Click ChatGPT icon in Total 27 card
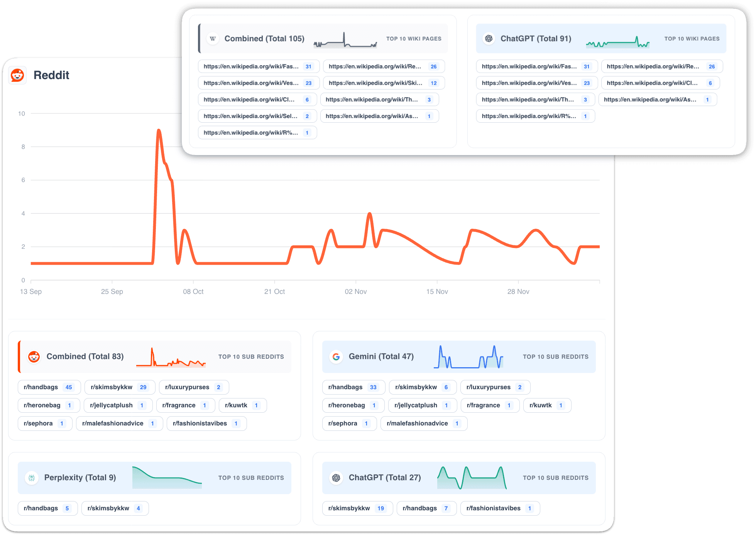Screen dimensions: 756x535 click(336, 478)
